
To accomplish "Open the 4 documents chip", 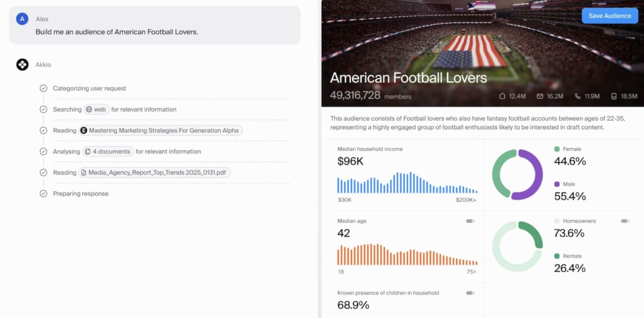I will click(107, 152).
